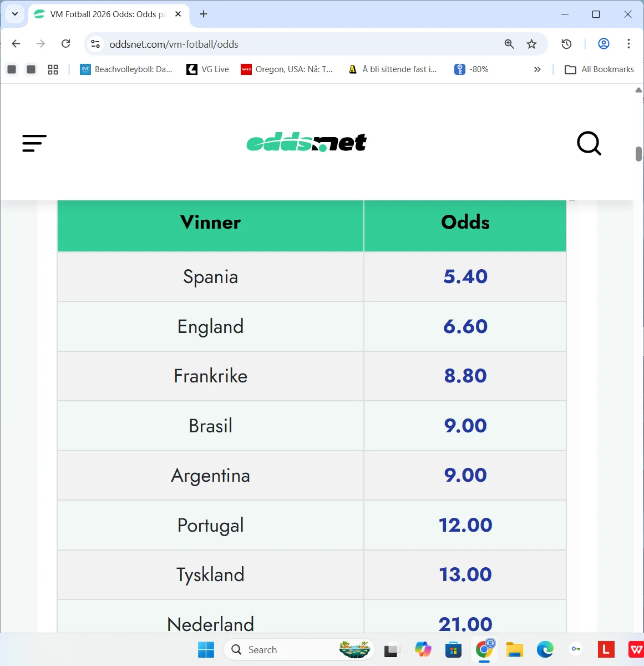Open a new browser tab

[203, 14]
